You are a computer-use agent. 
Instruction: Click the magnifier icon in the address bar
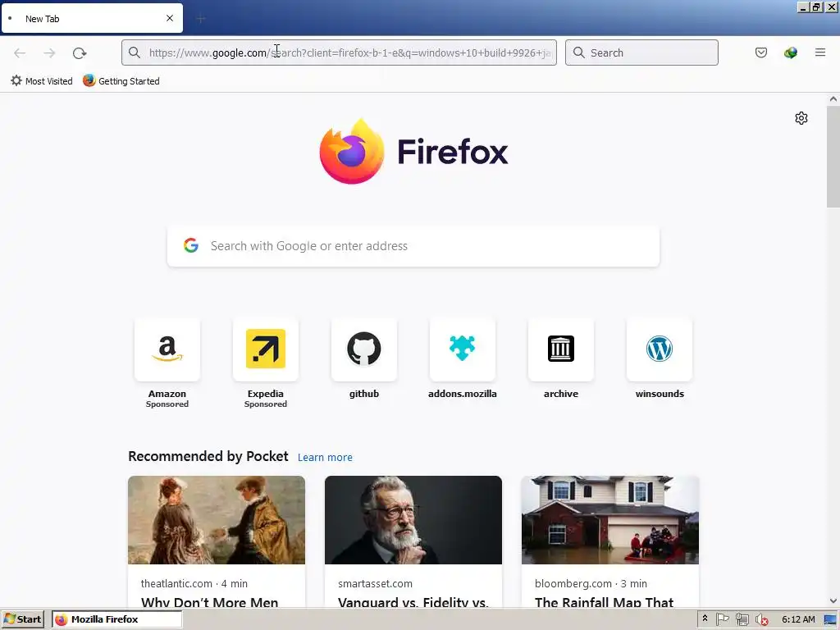tap(135, 52)
